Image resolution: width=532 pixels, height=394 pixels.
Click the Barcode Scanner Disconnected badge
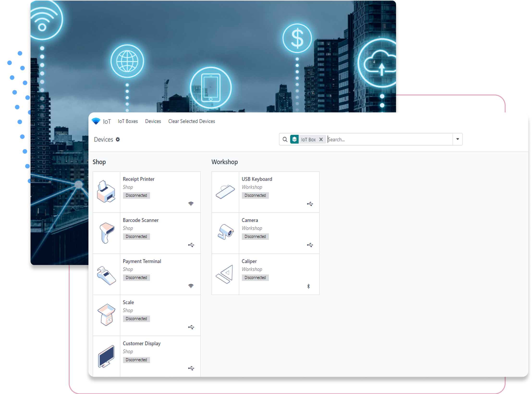pos(136,237)
